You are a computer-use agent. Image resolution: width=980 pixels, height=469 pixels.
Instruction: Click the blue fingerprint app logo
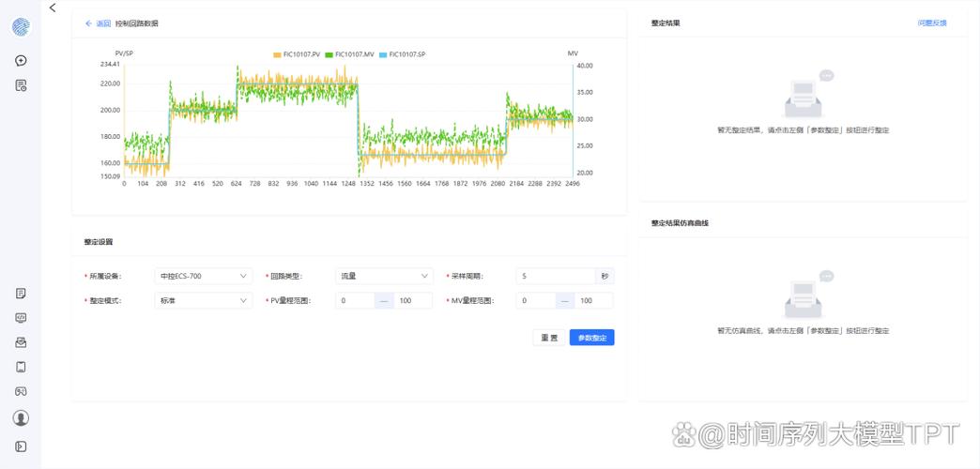pos(21,27)
